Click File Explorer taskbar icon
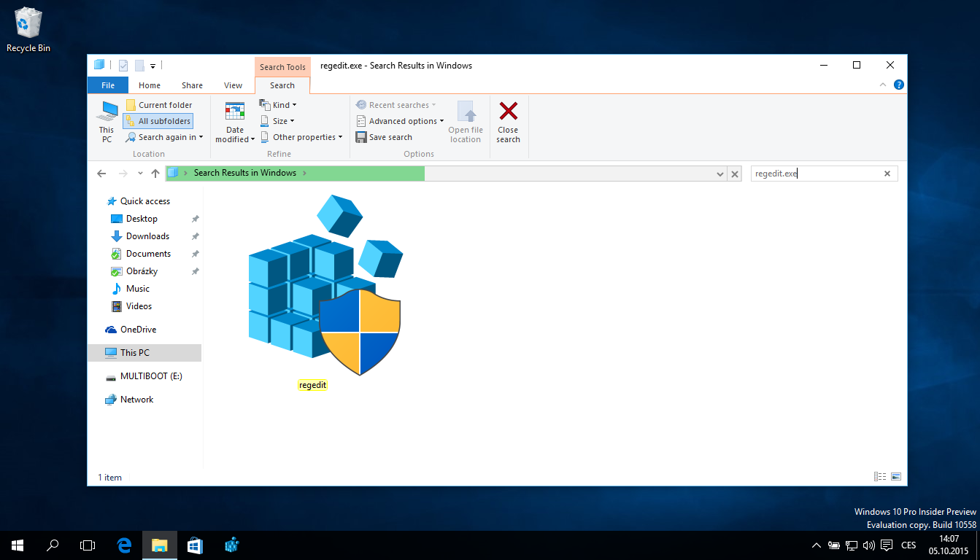Image resolution: width=980 pixels, height=560 pixels. tap(159, 545)
